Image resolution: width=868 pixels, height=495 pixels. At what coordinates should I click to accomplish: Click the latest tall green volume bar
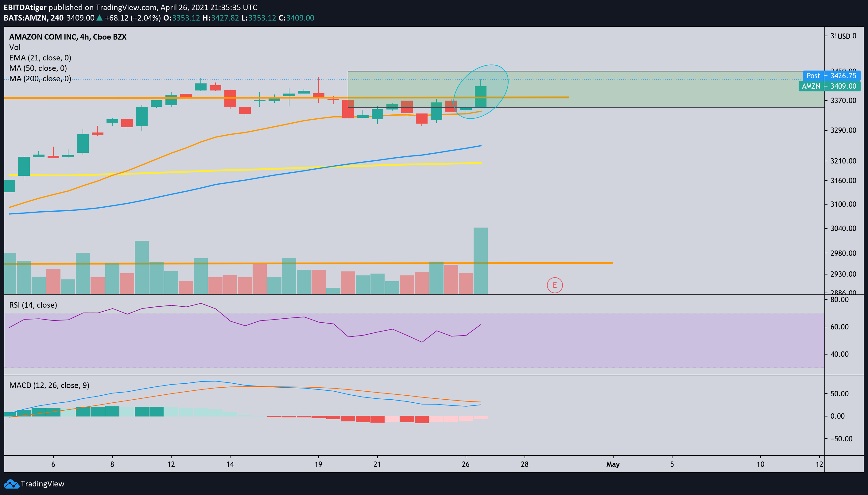point(480,261)
